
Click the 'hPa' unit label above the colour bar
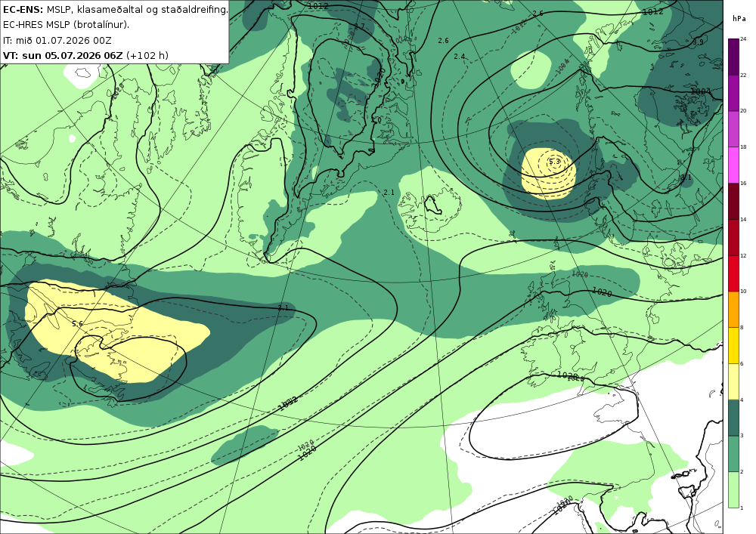coord(739,19)
